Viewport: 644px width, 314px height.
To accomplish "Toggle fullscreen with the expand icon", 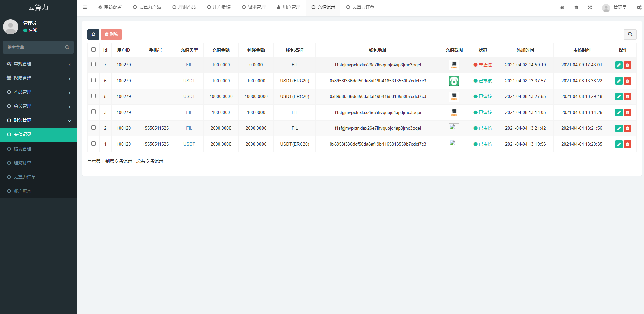I will [x=590, y=7].
